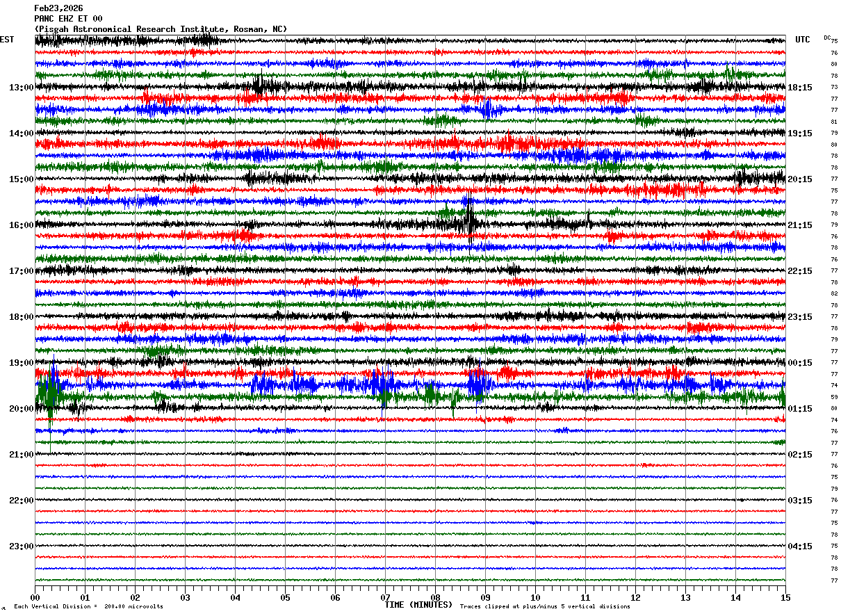Click the 01:15 UTC time label
This screenshot has height=616, width=841.
coord(800,409)
